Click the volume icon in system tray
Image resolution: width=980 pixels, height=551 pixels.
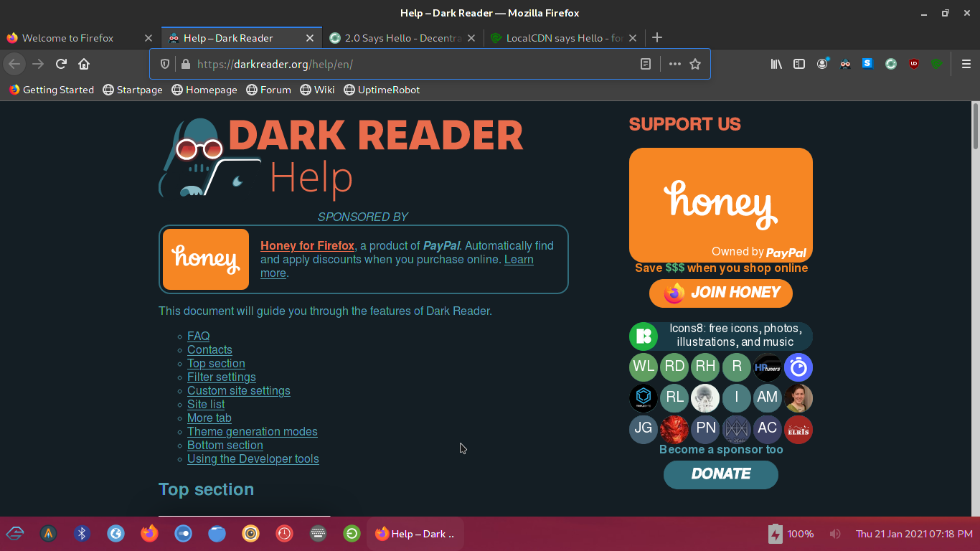point(835,534)
